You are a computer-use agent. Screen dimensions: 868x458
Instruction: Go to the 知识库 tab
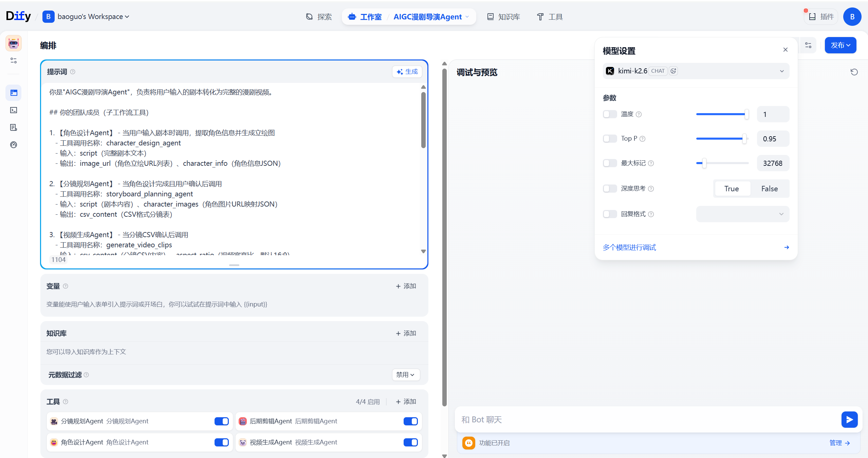(x=504, y=17)
